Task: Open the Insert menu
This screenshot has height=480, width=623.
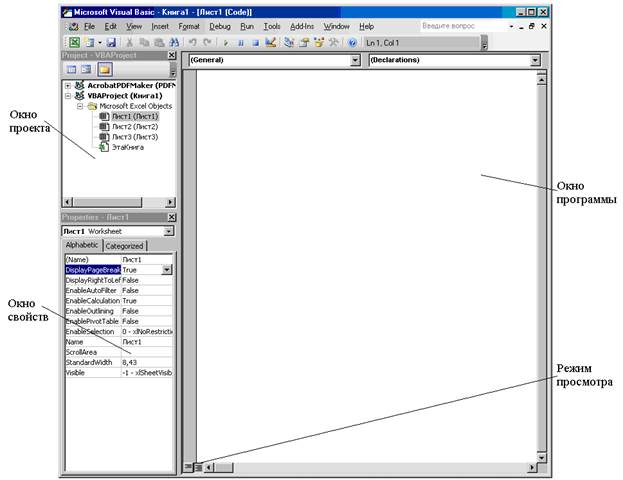Action: (160, 27)
